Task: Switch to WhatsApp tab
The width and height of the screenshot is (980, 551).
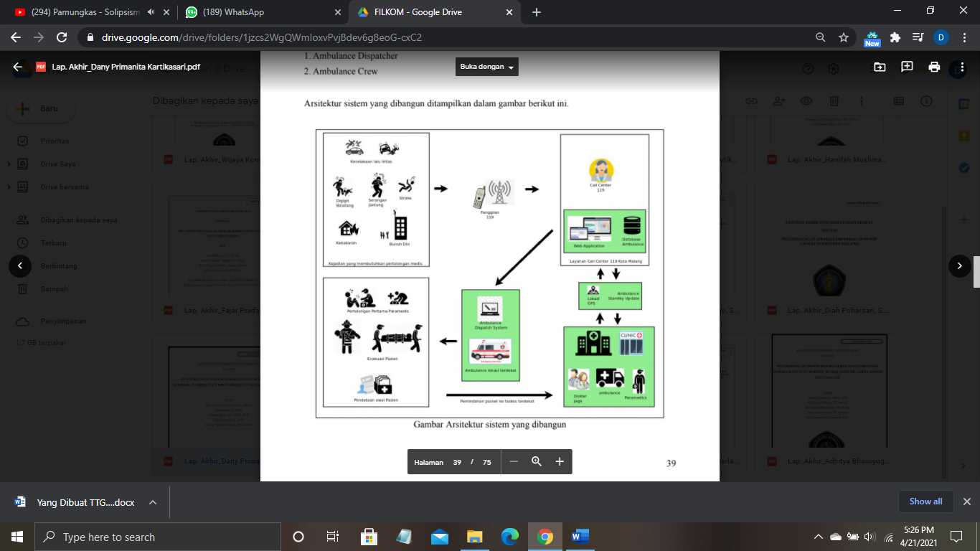Action: click(x=263, y=12)
